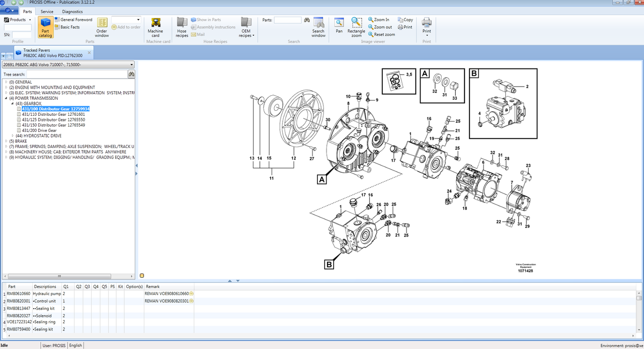Click binoculars next to Parts search field
644x349 pixels.
[306, 20]
